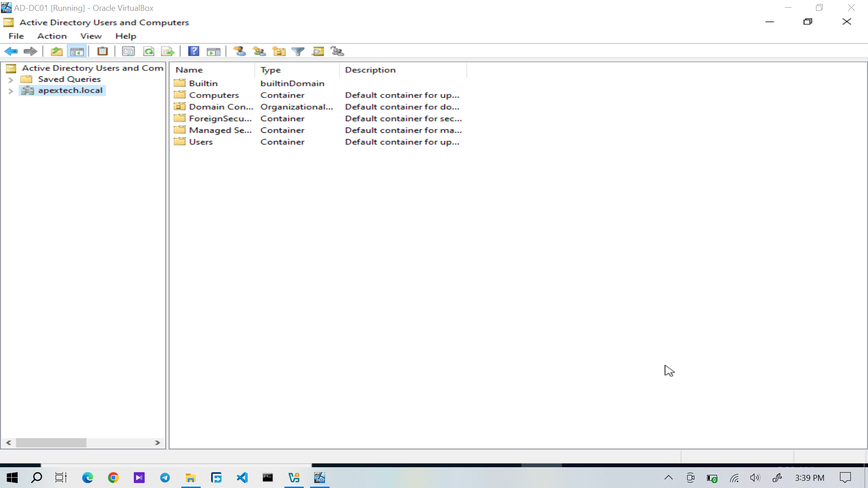
Task: Open filter options with the funnel icon
Action: [x=298, y=52]
